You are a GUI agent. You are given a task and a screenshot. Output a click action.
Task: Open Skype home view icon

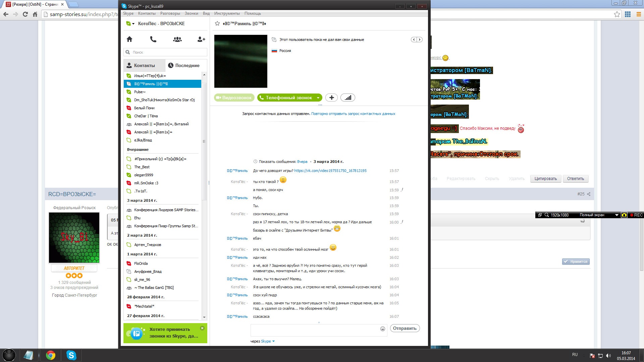coord(129,39)
